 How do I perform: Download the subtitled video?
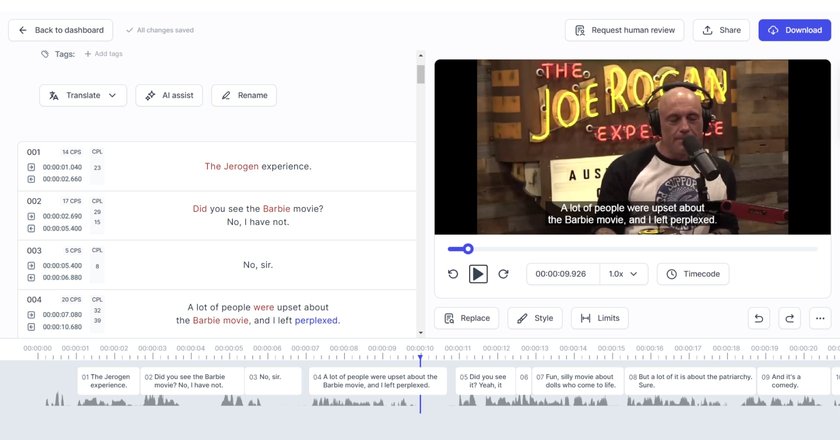(794, 30)
